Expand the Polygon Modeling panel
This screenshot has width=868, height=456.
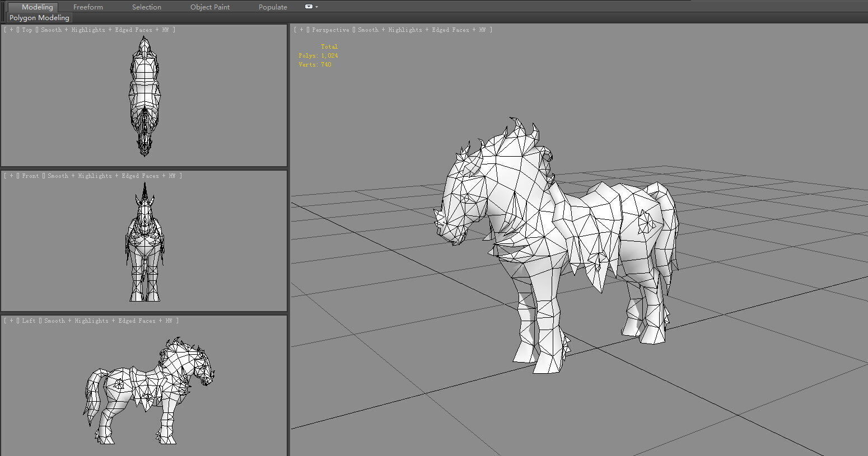coord(39,18)
